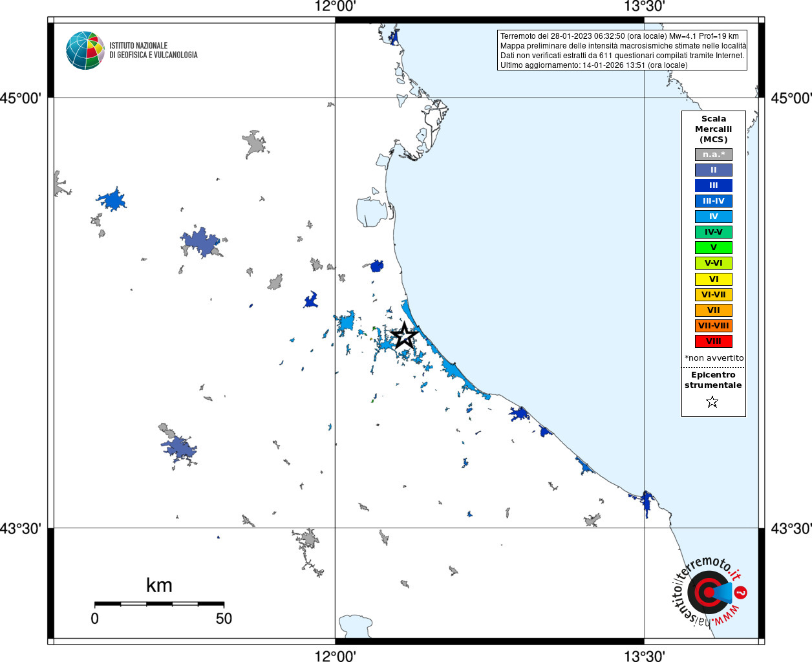
Task: Select the VII orange legend swatch
Action: click(x=714, y=310)
